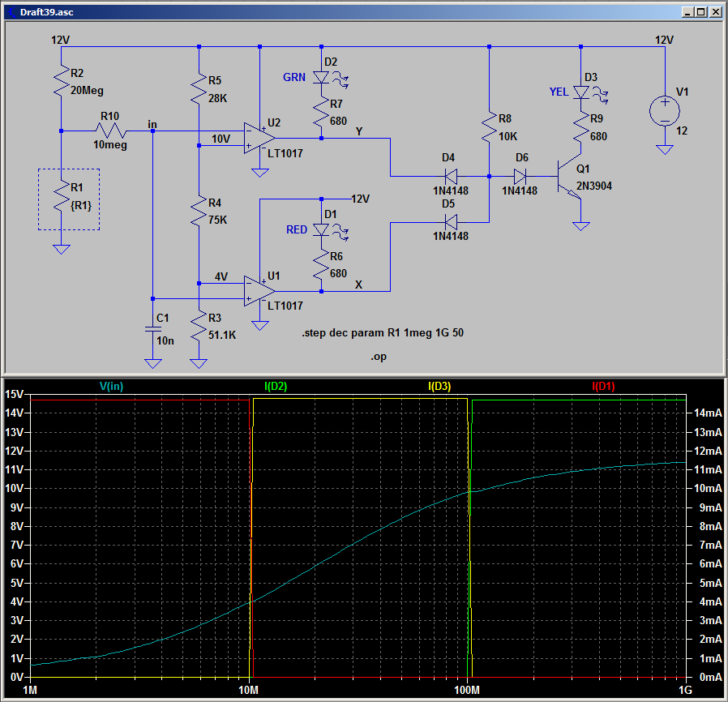Click the D4 1N4148 diode symbol

[x=451, y=177]
